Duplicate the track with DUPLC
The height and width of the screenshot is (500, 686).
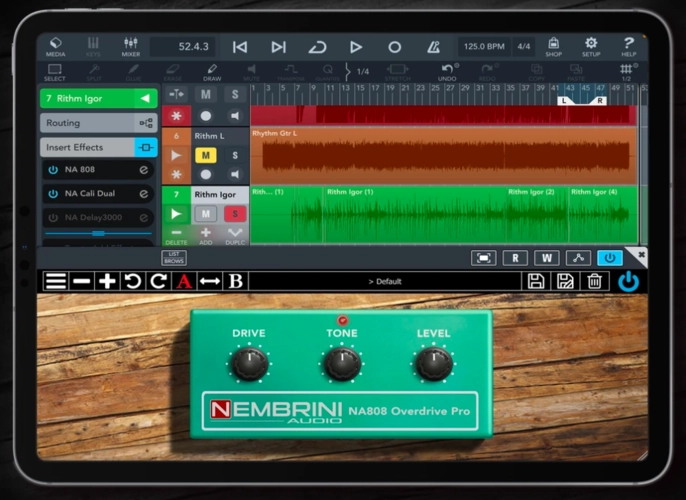(235, 236)
